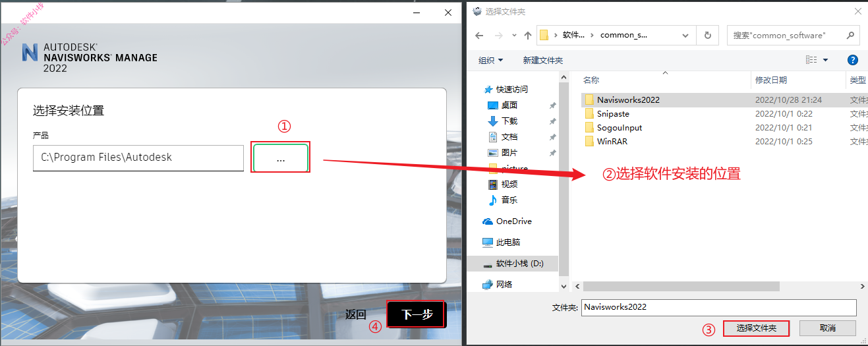Go up one folder level
This screenshot has height=346, width=868.
[x=528, y=36]
